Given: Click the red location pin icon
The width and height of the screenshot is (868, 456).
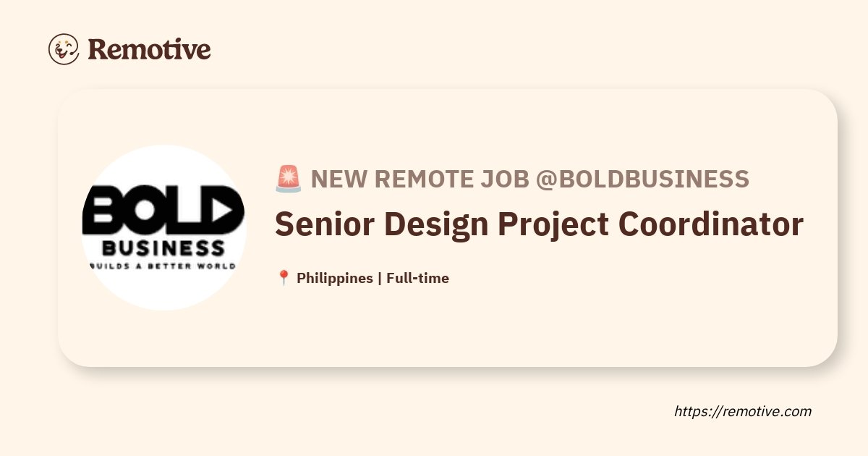Looking at the screenshot, I should [x=284, y=278].
